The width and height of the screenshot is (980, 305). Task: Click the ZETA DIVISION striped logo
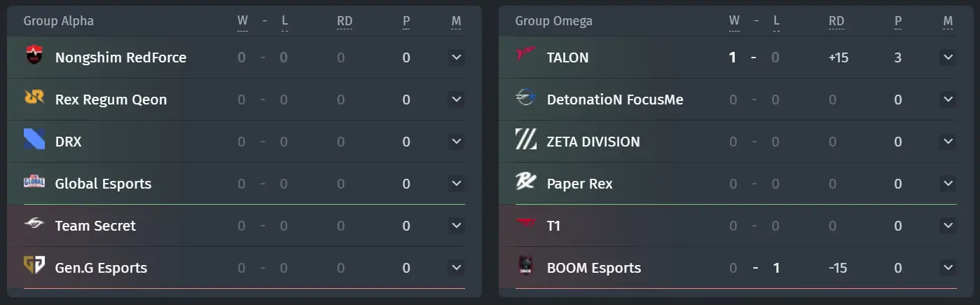pos(526,141)
